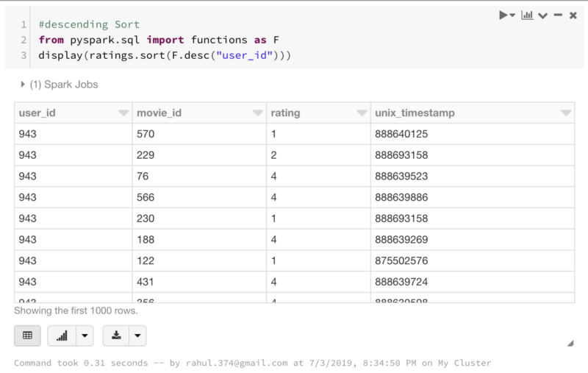The width and height of the screenshot is (588, 373).
Task: Sort by the user_id column arrow
Action: point(123,113)
